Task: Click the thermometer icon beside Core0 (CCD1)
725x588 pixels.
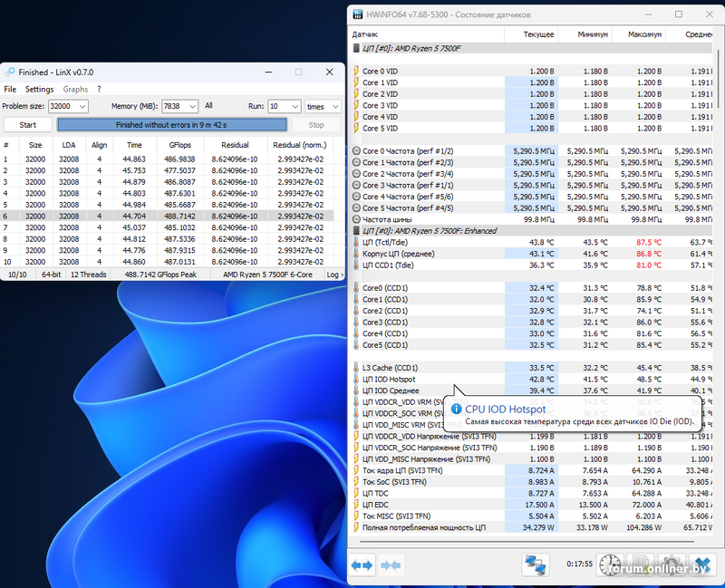Action: coord(356,287)
